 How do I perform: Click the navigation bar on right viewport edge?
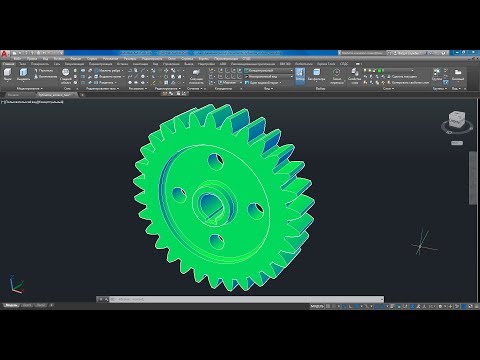[473, 178]
